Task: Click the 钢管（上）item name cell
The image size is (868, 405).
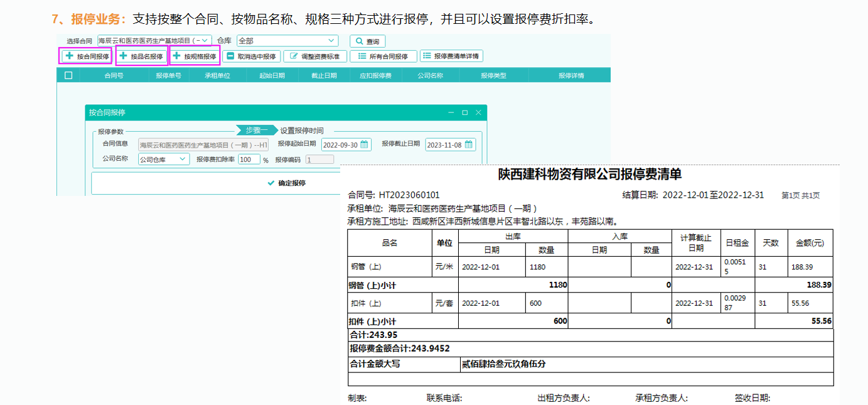Action: [390, 267]
